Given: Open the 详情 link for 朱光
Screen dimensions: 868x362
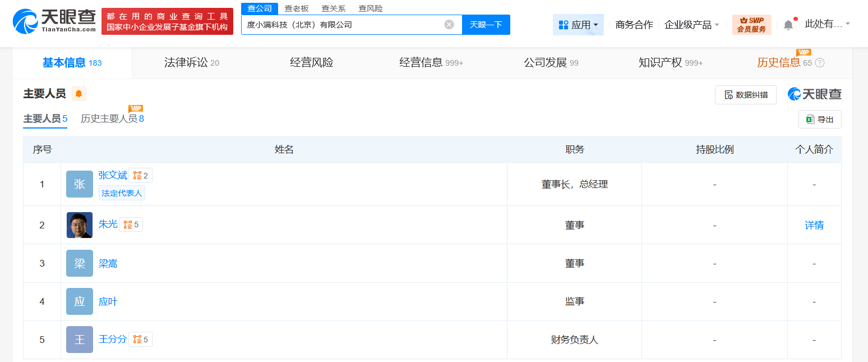Looking at the screenshot, I should 814,225.
